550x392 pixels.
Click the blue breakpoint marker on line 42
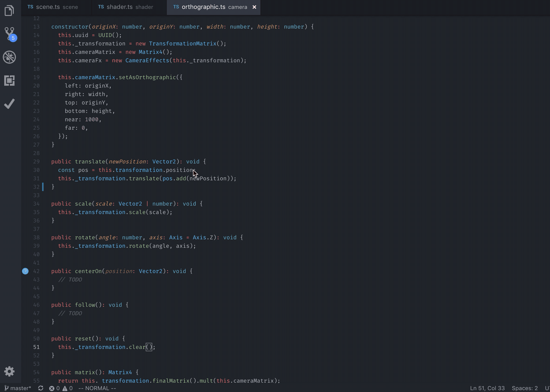(25, 271)
